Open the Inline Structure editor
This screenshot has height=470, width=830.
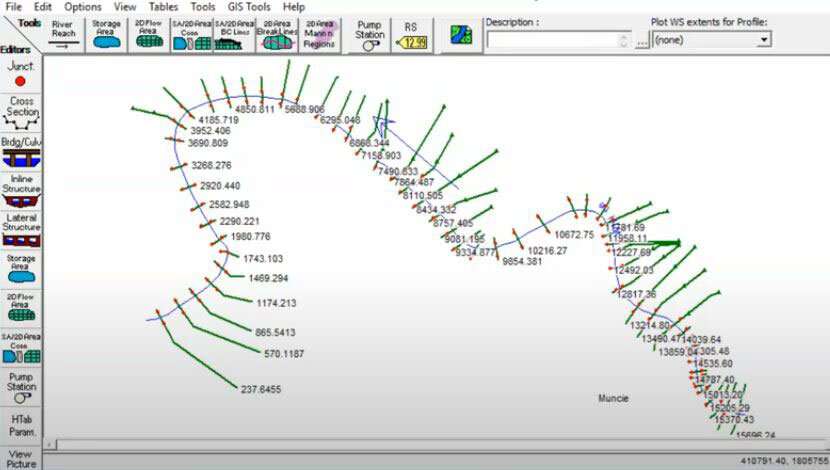(21, 192)
